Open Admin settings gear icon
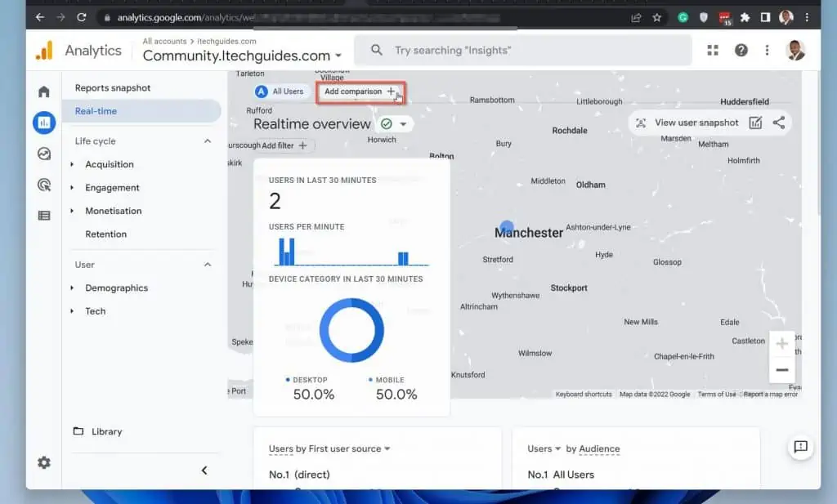Screen dimensions: 837x504 point(44,462)
